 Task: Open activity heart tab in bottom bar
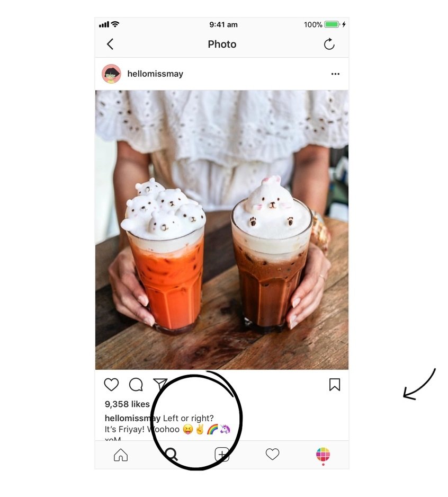point(273,454)
